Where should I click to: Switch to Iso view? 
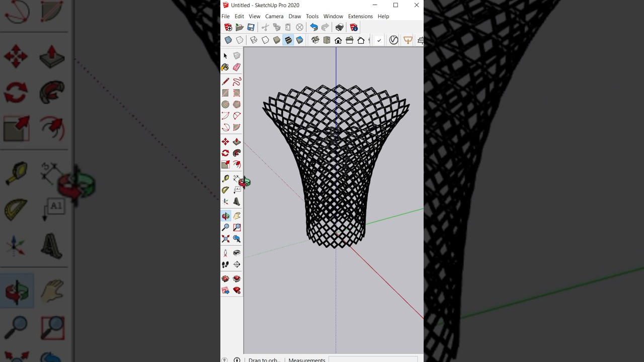point(315,40)
